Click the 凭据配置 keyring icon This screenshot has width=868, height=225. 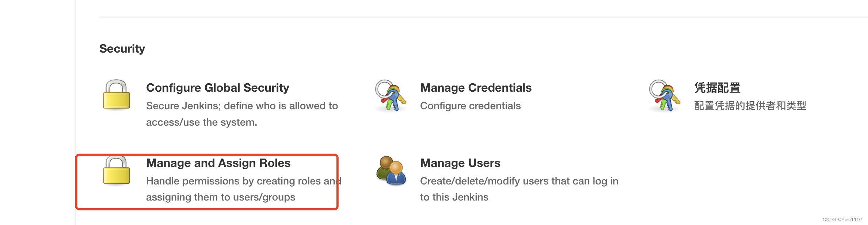point(665,95)
